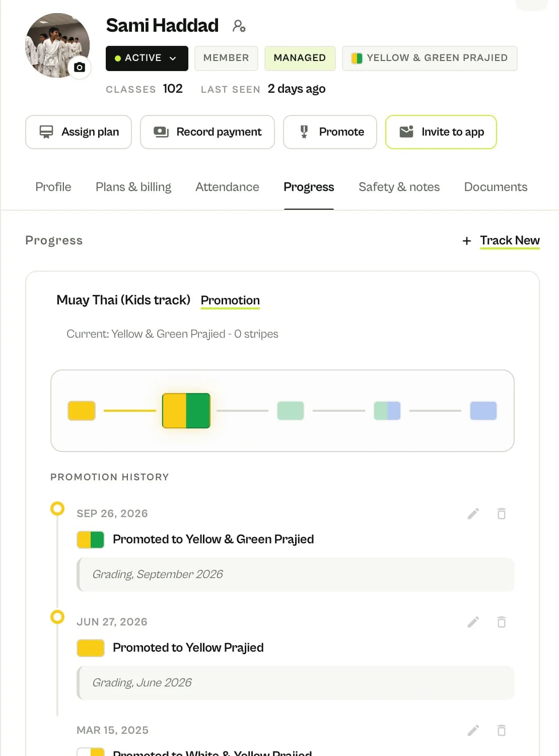Click the '2 days ago' last seen value
The height and width of the screenshot is (756, 559).
[297, 89]
